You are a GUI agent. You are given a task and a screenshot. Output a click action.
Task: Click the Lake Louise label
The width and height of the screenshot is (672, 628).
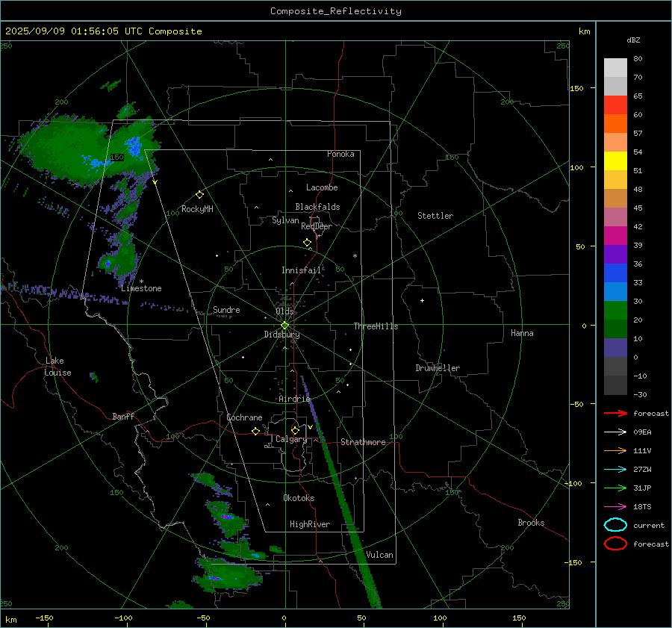click(58, 367)
